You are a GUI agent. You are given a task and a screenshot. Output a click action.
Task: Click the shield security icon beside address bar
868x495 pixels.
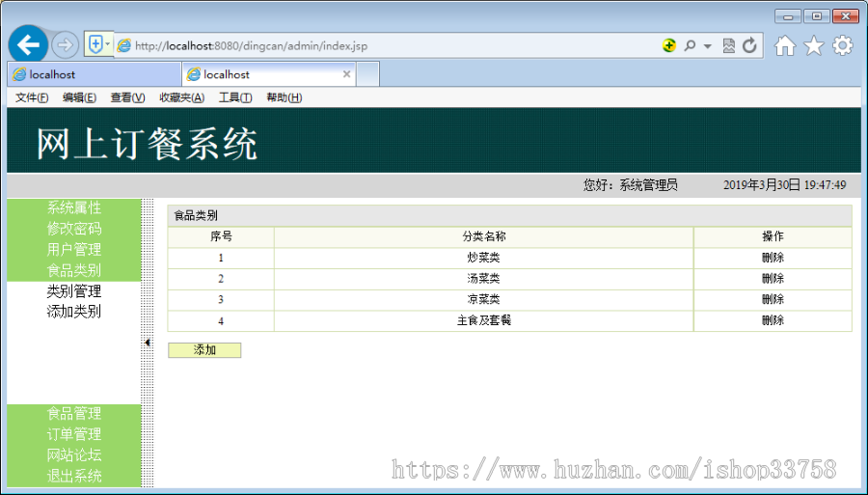(95, 44)
